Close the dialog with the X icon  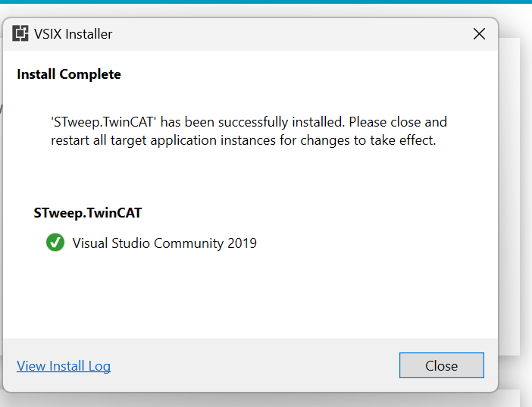coord(479,33)
